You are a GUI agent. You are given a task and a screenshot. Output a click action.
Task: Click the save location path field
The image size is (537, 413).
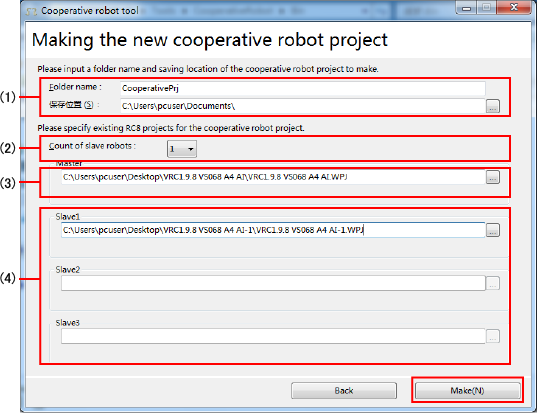[303, 106]
